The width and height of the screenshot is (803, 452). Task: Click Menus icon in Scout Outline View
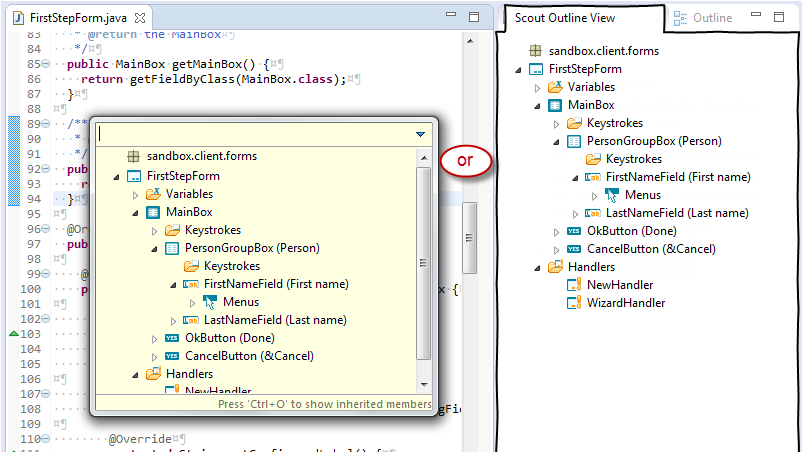coord(612,195)
